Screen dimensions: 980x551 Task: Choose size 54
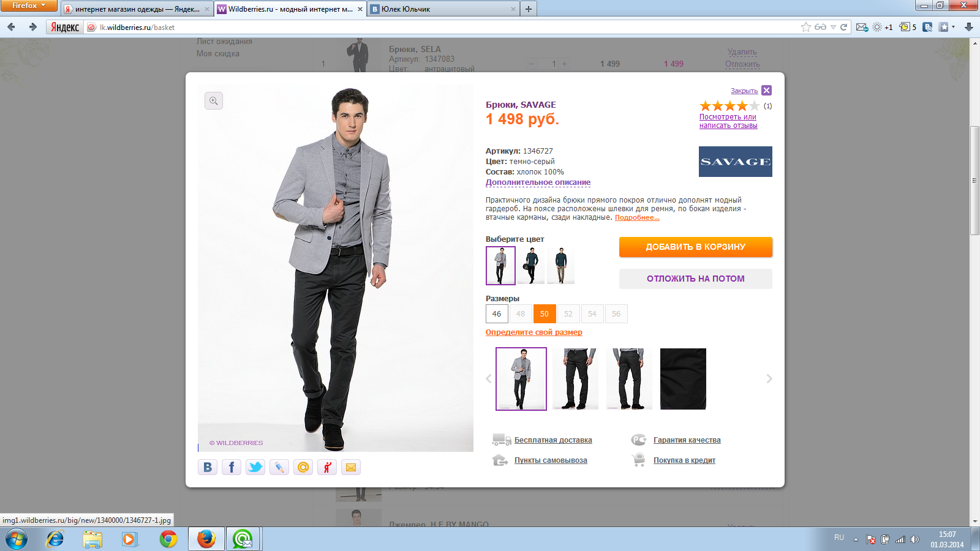click(592, 314)
